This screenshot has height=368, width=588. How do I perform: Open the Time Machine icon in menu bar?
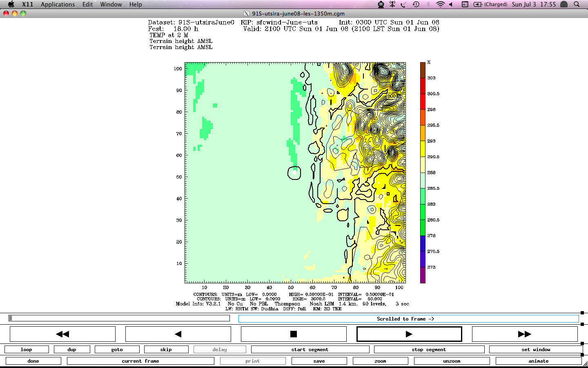tap(416, 4)
